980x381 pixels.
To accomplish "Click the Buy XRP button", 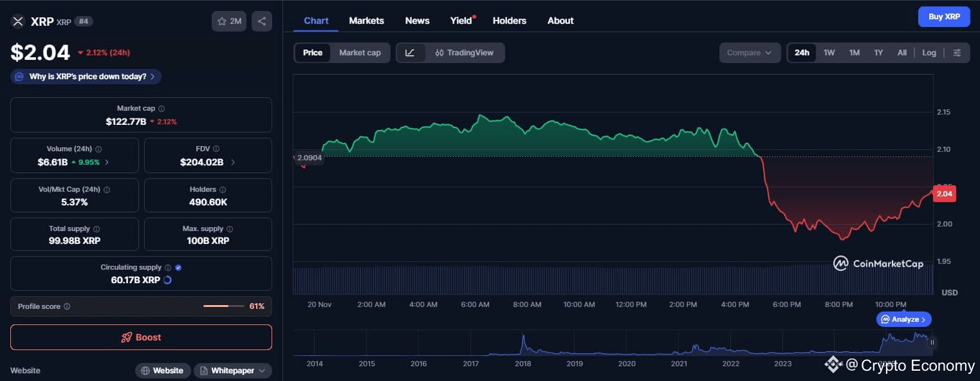I will pos(943,17).
